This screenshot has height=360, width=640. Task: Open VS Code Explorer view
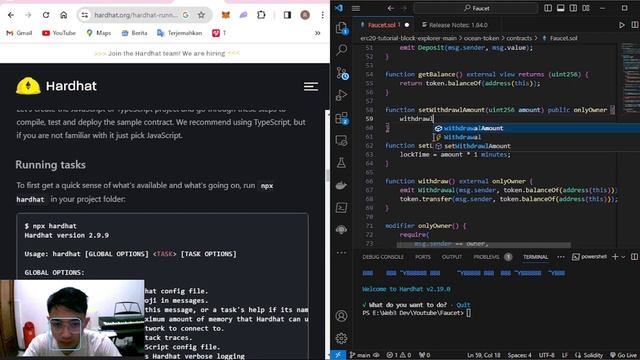click(x=341, y=28)
